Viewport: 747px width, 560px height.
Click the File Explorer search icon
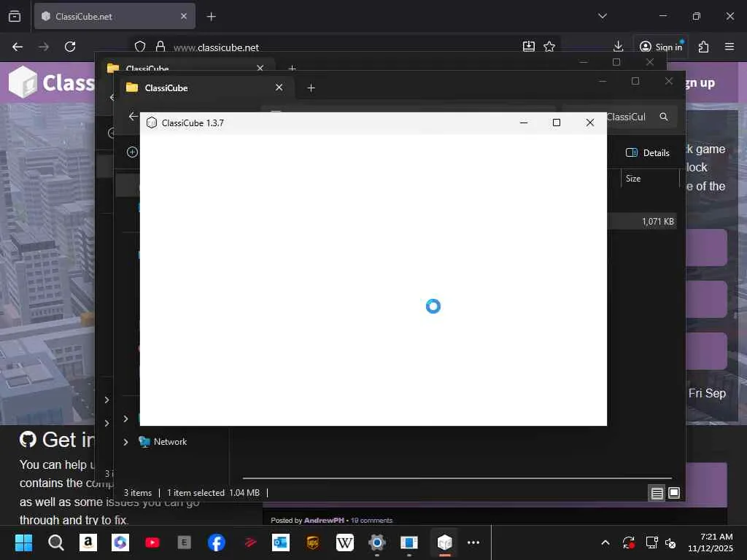664,117
